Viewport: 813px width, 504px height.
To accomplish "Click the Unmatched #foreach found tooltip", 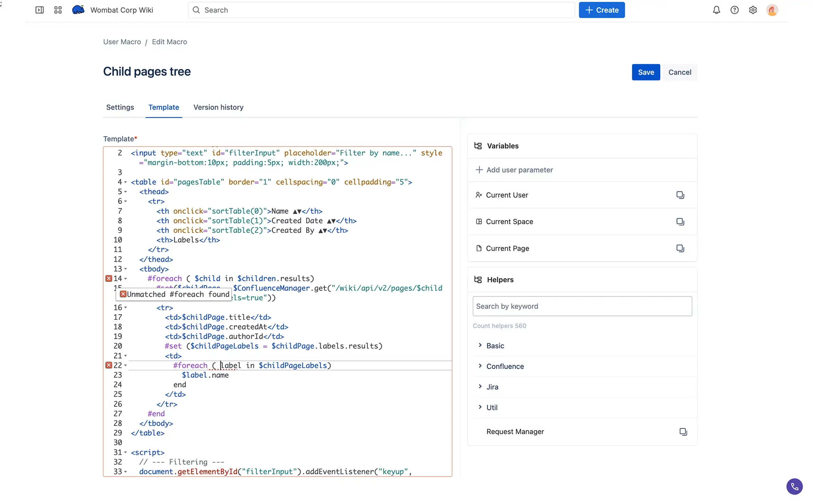I will pos(174,294).
